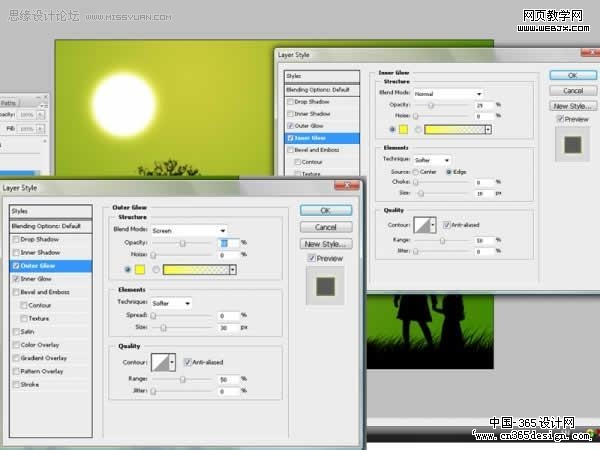The width and height of the screenshot is (600, 450).
Task: Enable Stroke style checkbox
Action: click(16, 385)
